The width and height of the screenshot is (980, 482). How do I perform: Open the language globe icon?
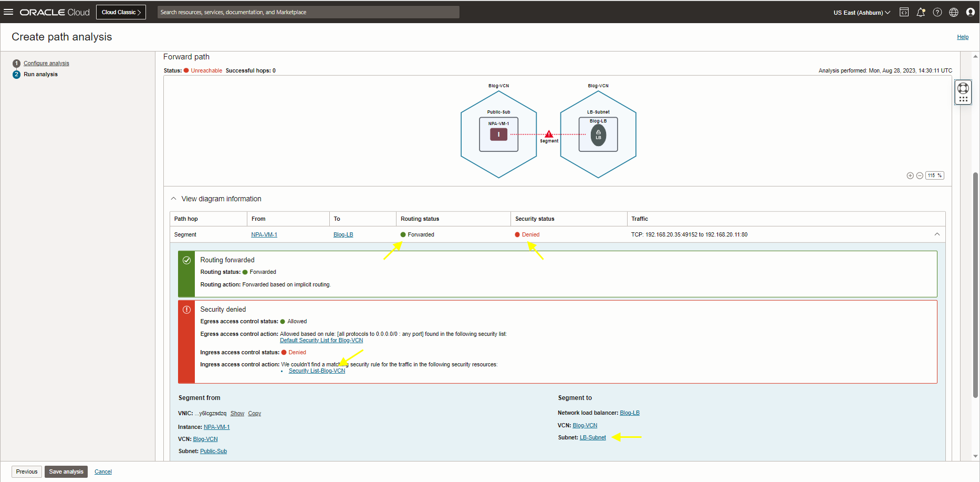click(x=954, y=12)
